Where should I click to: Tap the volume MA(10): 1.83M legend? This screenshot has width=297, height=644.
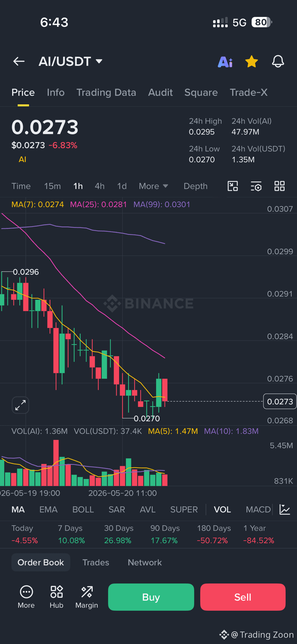231,431
